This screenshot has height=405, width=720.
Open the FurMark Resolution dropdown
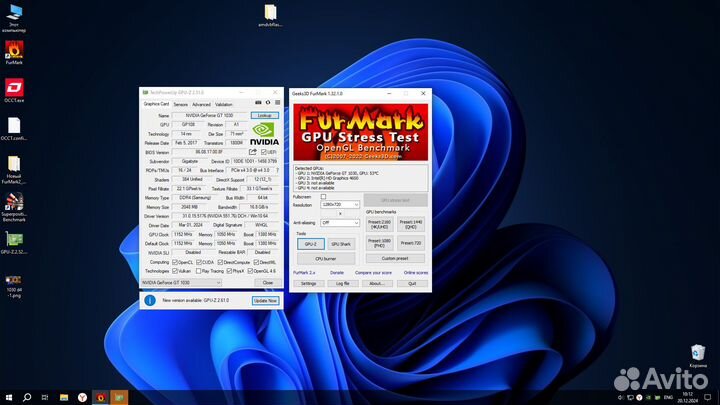click(340, 204)
